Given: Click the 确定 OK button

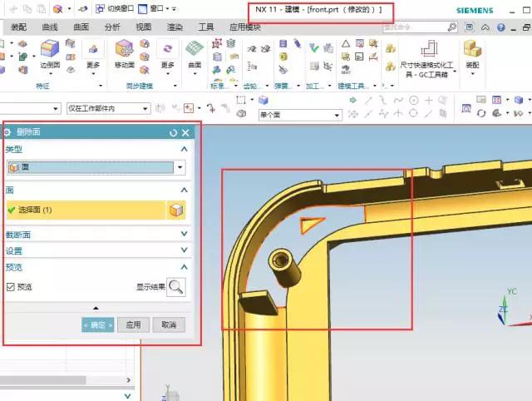Looking at the screenshot, I should tap(97, 324).
